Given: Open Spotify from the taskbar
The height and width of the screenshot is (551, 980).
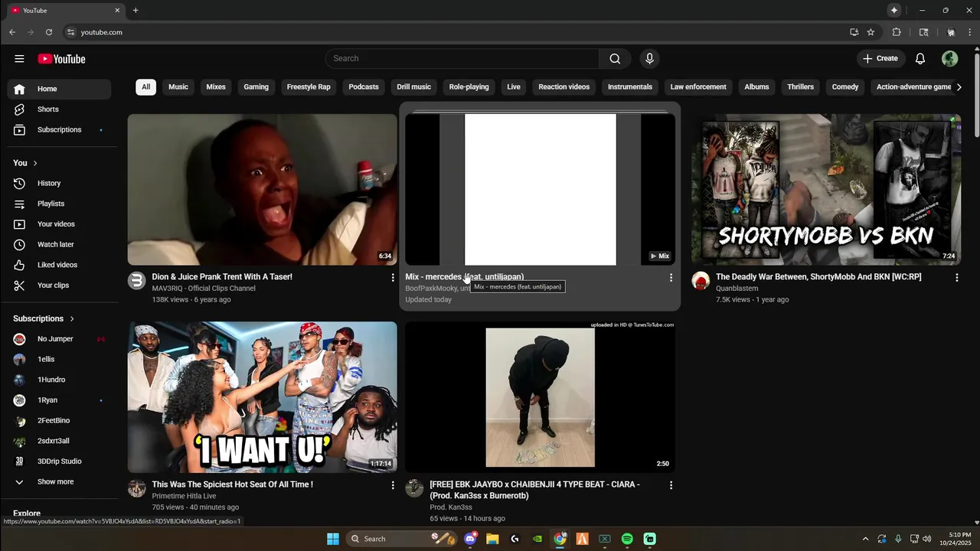Looking at the screenshot, I should [627, 539].
